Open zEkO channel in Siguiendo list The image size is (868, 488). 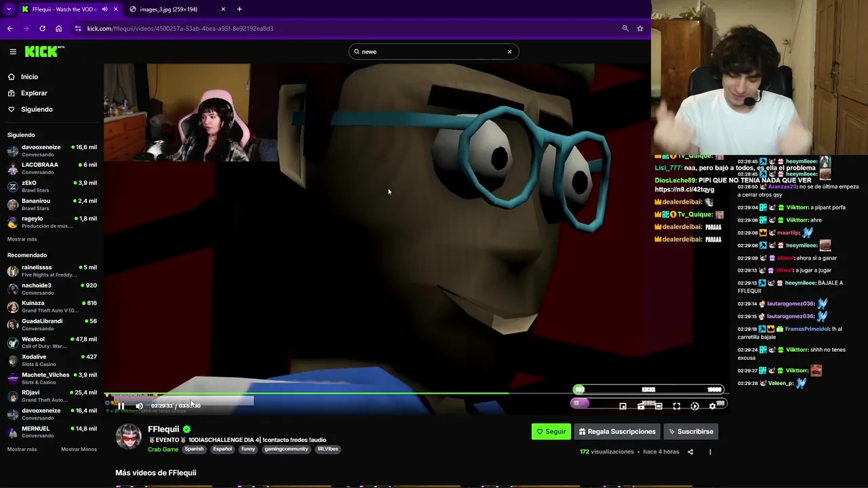pos(52,186)
